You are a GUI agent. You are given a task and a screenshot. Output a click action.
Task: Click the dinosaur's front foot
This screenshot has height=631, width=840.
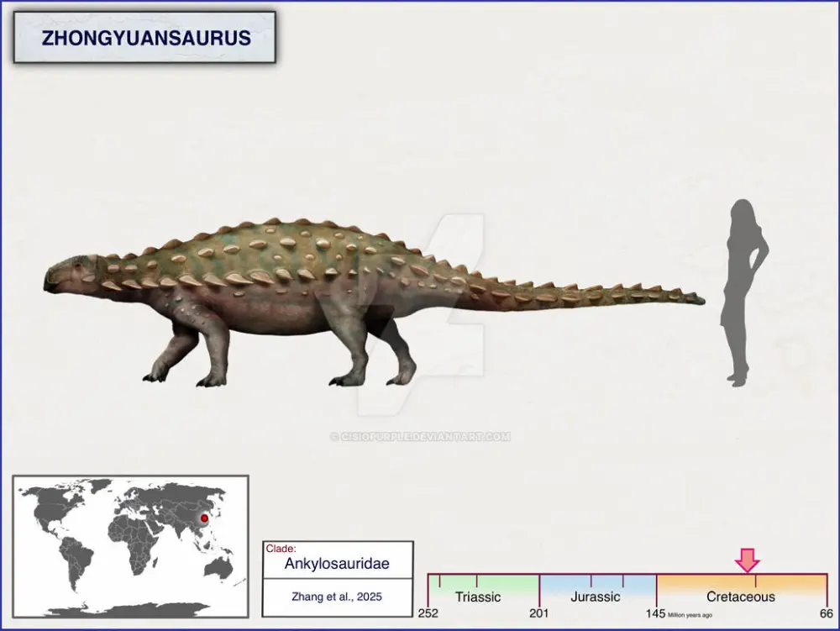(156, 375)
